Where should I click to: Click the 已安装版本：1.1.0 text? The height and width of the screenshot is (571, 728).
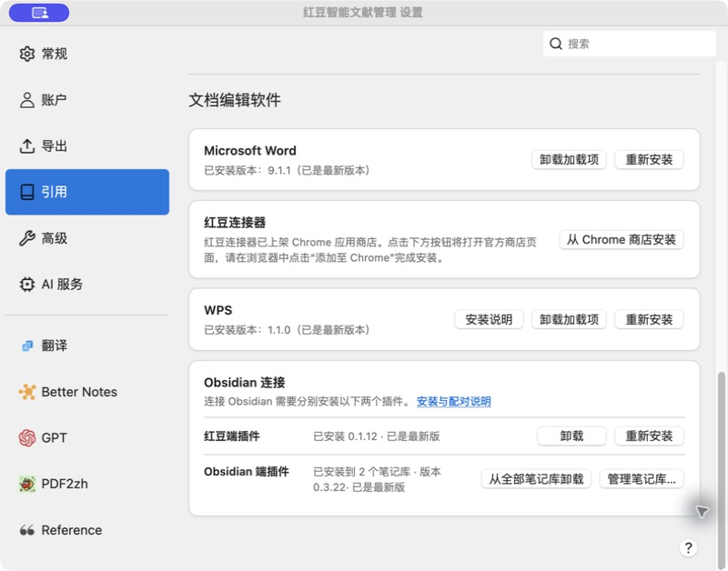287,330
